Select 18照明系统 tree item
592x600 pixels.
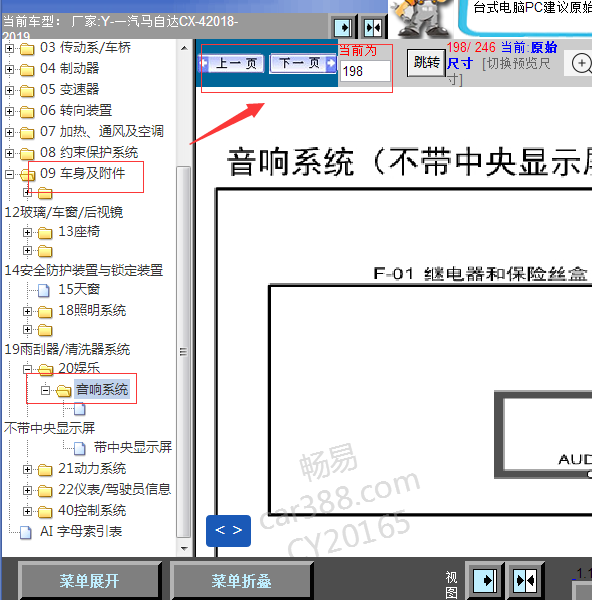pos(92,310)
